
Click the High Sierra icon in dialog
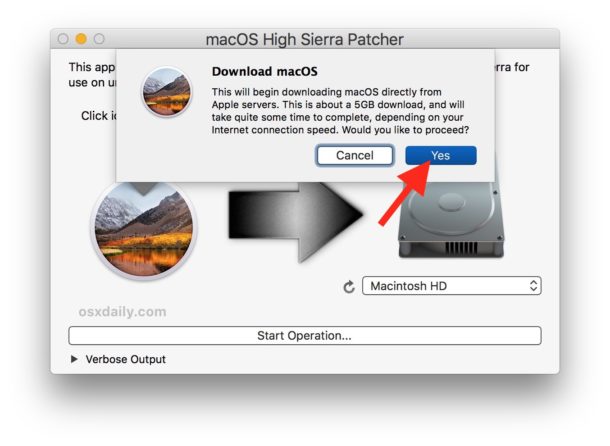[x=167, y=92]
